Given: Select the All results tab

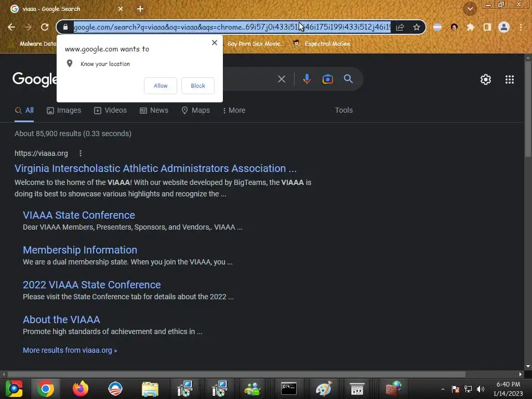Looking at the screenshot, I should 24,110.
